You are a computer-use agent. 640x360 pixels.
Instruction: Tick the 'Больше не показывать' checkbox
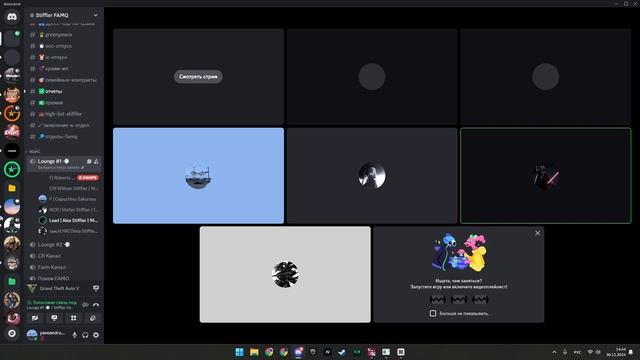point(433,313)
